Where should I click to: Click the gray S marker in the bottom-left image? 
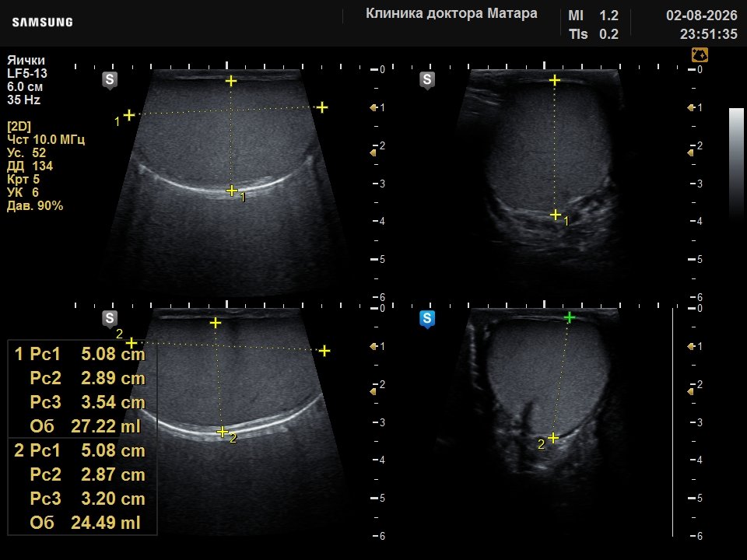[x=110, y=319]
